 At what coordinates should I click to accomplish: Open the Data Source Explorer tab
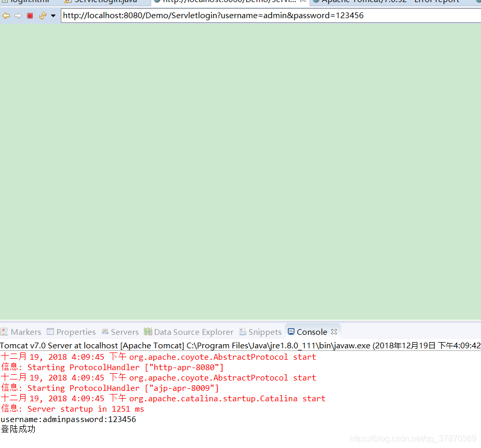coord(189,332)
